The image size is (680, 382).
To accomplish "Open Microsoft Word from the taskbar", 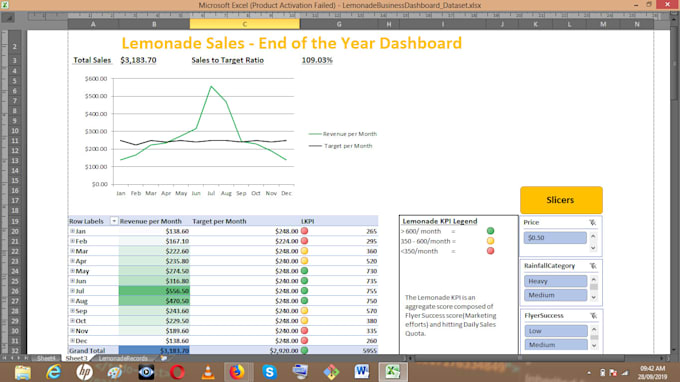I will point(361,372).
